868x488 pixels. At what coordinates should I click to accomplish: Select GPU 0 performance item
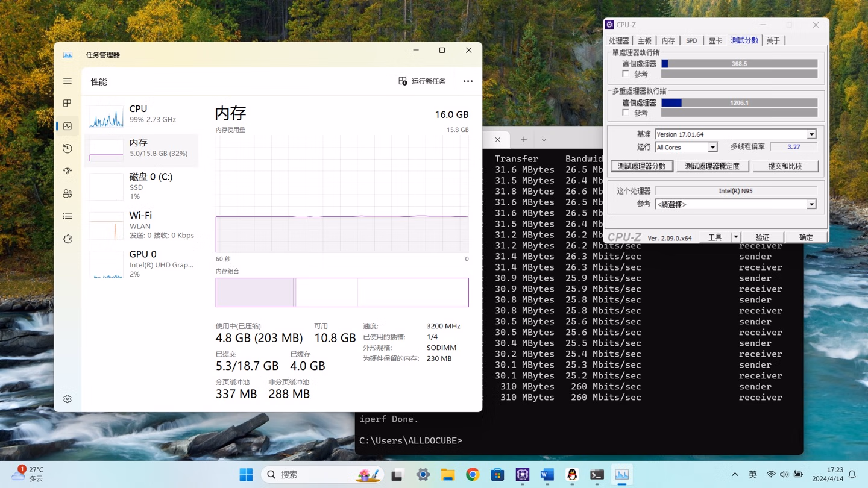(142, 264)
